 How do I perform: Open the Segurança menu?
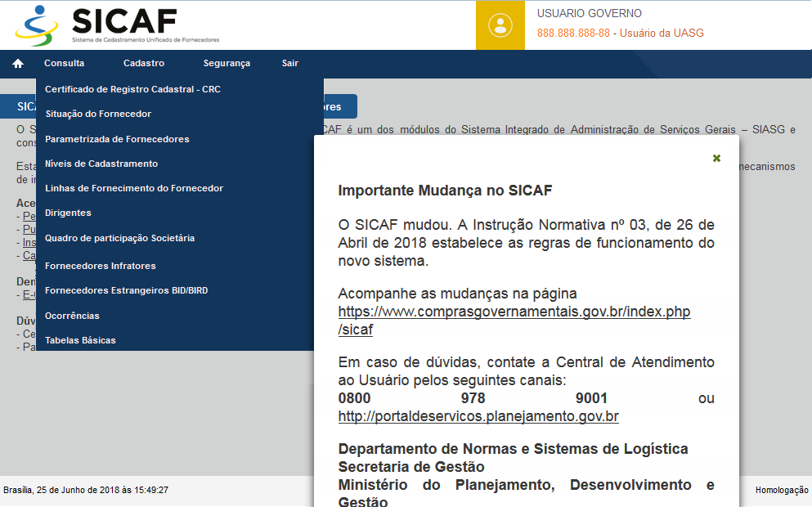(x=227, y=63)
